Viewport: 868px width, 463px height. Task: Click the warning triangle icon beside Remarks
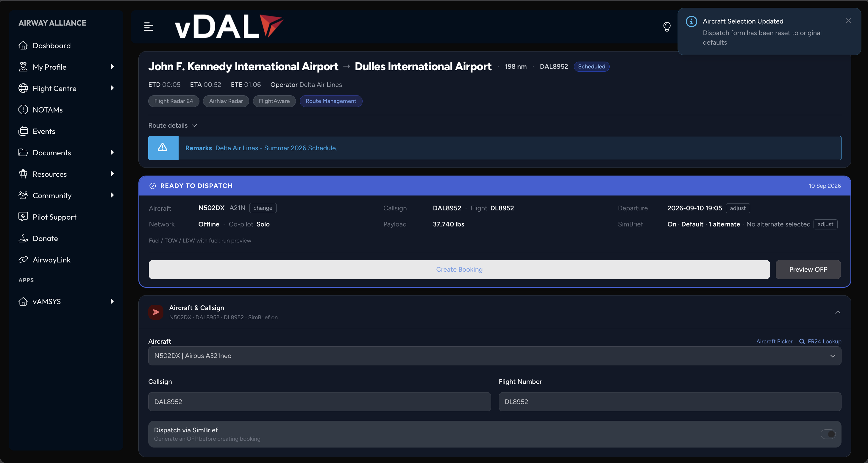coord(163,148)
